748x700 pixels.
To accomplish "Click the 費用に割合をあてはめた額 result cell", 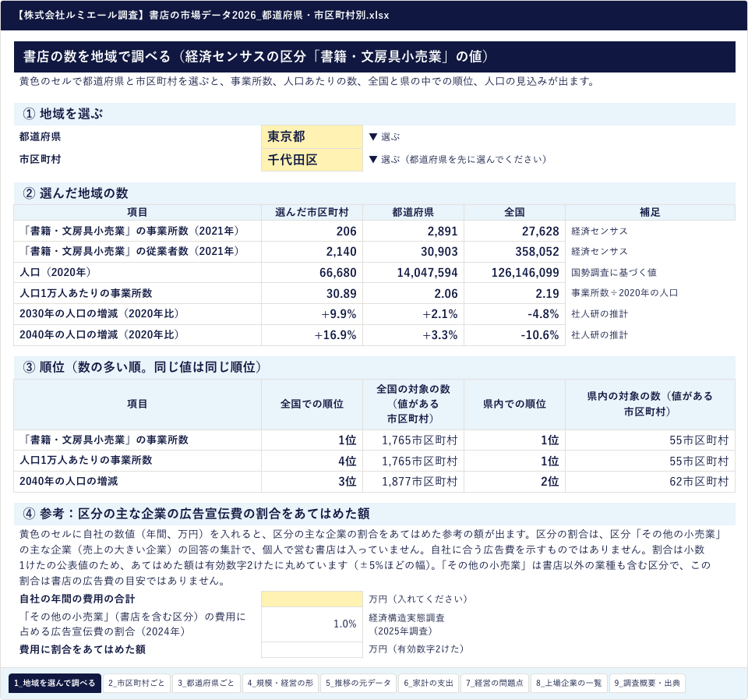I will 312,649.
